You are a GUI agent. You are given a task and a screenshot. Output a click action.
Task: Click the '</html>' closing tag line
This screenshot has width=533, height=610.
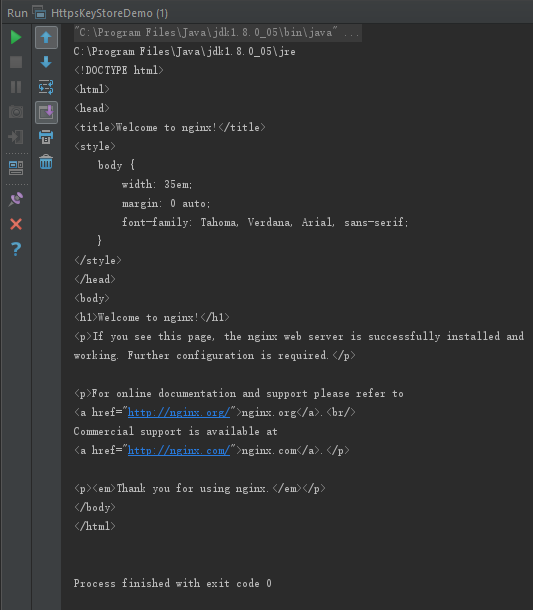pyautogui.click(x=95, y=526)
